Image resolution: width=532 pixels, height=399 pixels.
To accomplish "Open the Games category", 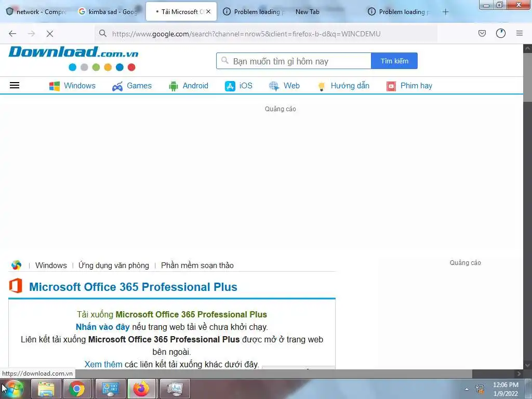I will pyautogui.click(x=132, y=86).
